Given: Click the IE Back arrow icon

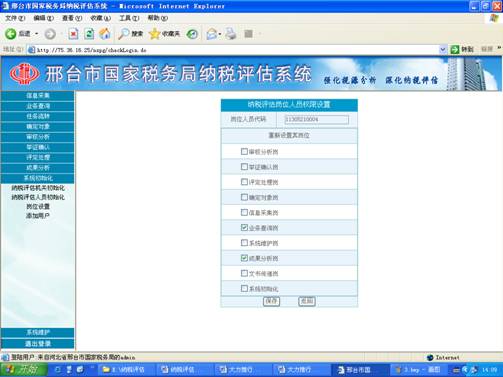Looking at the screenshot, I should point(11,34).
